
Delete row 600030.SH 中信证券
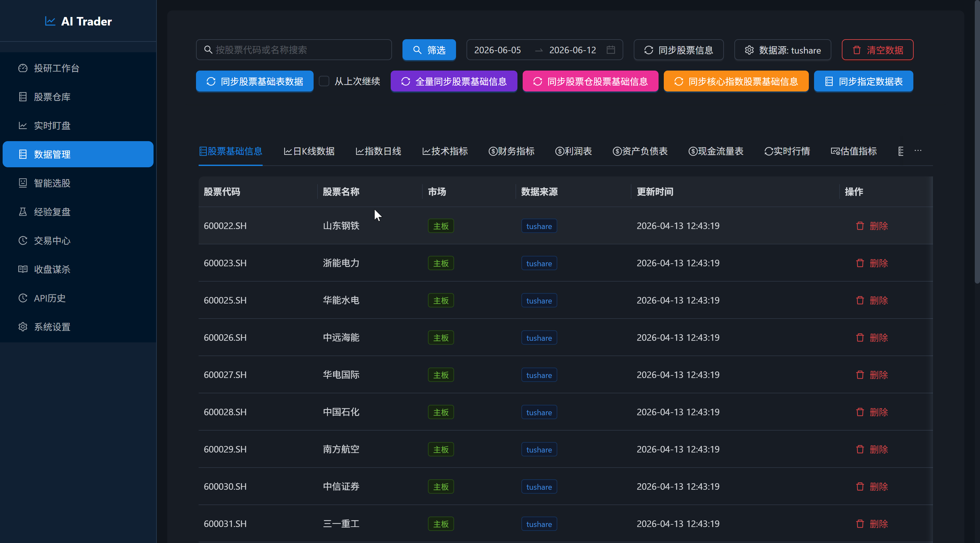(872, 487)
